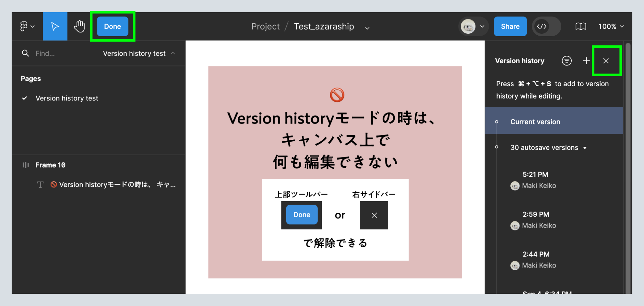Image resolution: width=644 pixels, height=306 pixels.
Task: Select the Current version radio marker
Action: [x=497, y=121]
